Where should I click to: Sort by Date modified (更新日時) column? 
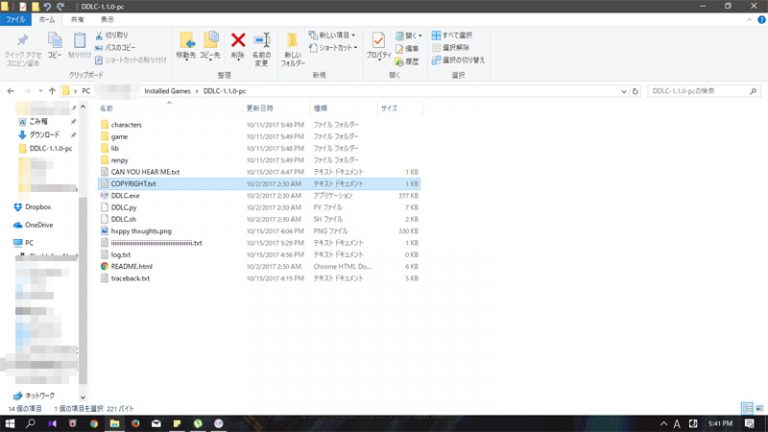(260, 108)
